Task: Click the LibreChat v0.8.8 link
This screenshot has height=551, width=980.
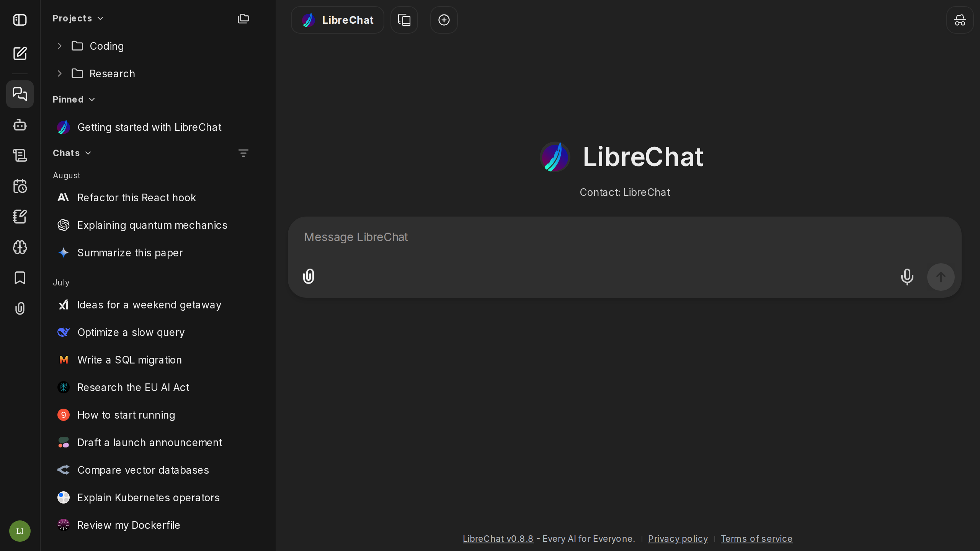Action: [x=498, y=539]
